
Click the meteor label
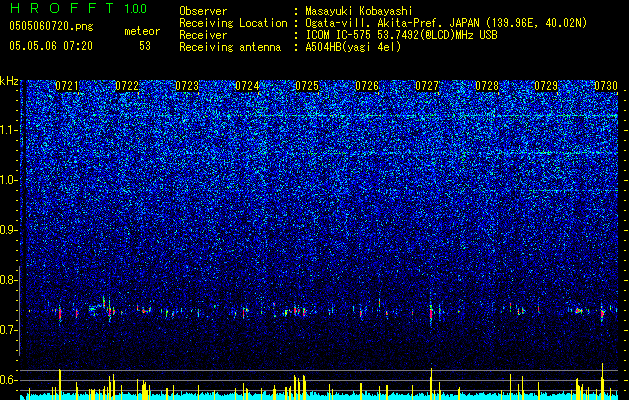(x=142, y=31)
